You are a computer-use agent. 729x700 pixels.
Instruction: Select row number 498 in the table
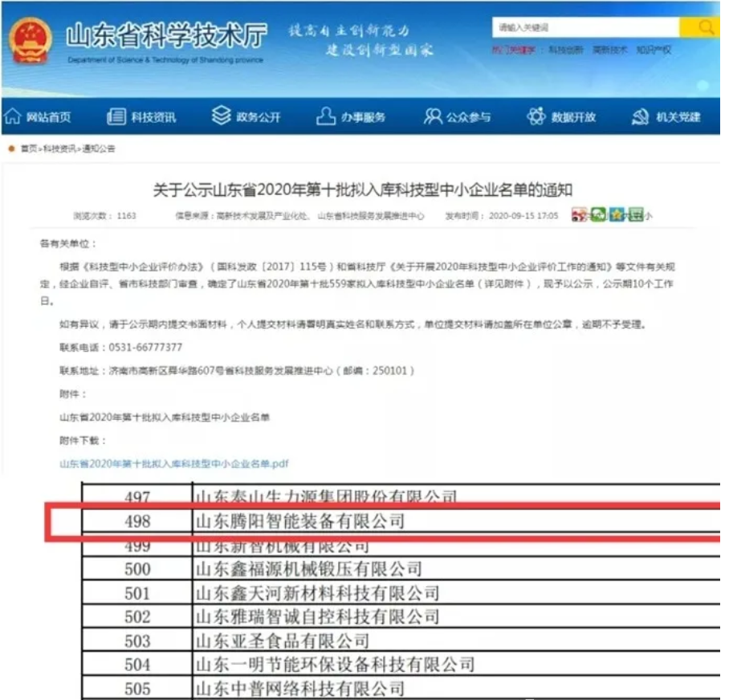pos(137,521)
